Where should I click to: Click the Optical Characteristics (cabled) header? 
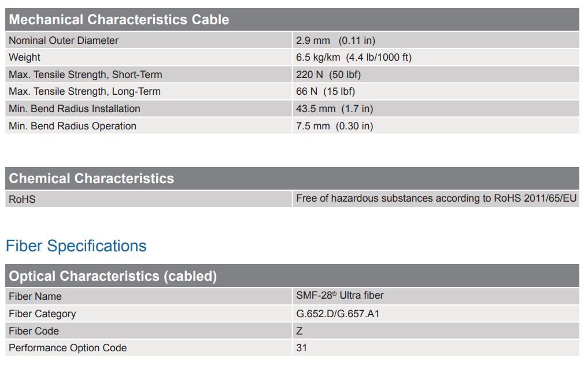point(113,276)
